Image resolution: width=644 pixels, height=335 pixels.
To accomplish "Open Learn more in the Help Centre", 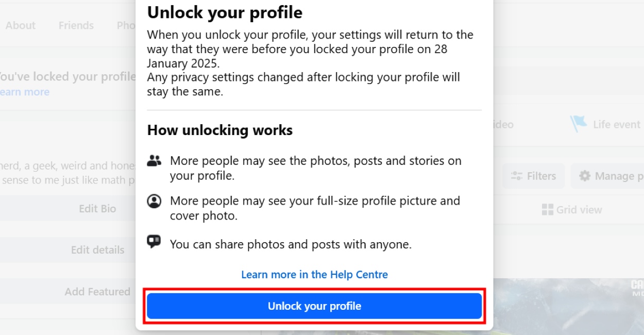I will coord(314,274).
